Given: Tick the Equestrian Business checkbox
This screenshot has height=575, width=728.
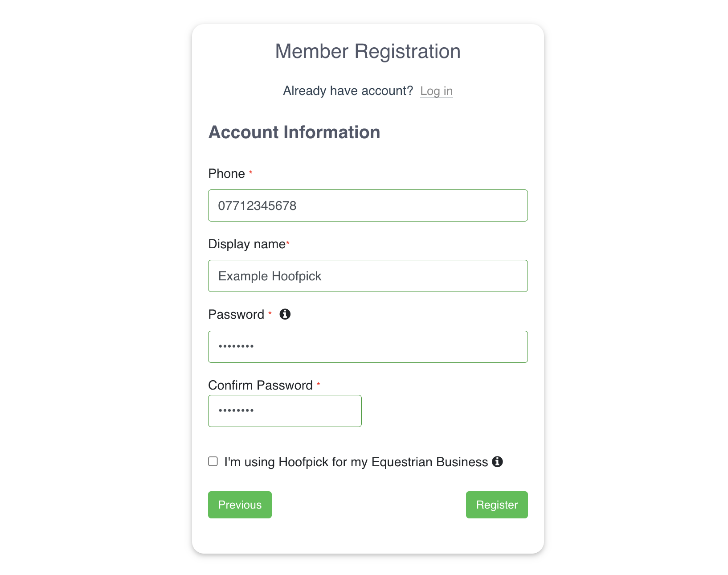Looking at the screenshot, I should [x=213, y=461].
